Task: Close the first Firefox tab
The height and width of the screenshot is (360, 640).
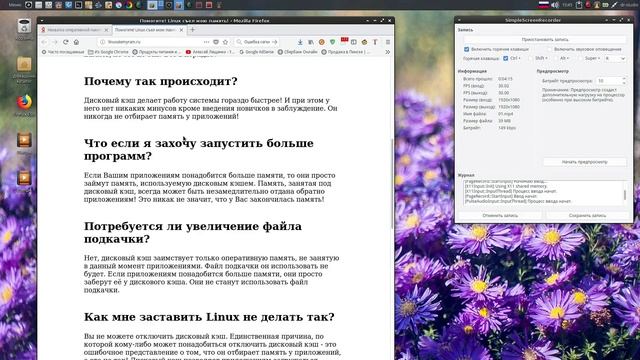Action: pos(106,30)
